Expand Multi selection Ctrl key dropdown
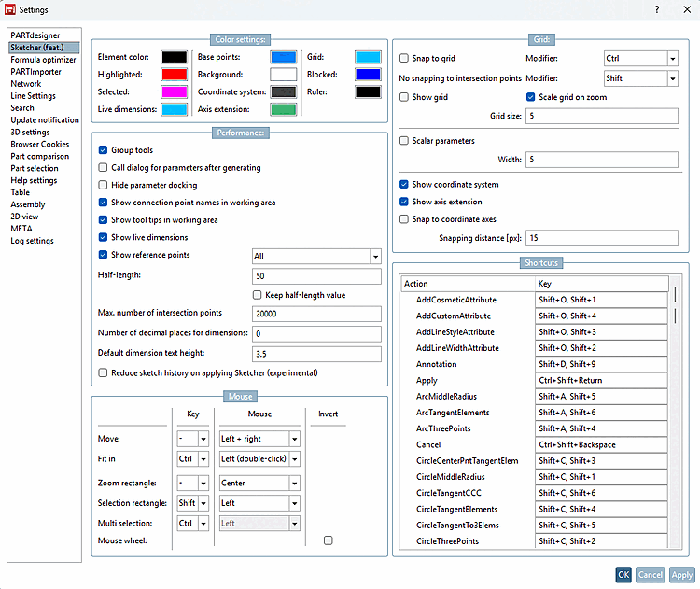 [x=193, y=523]
